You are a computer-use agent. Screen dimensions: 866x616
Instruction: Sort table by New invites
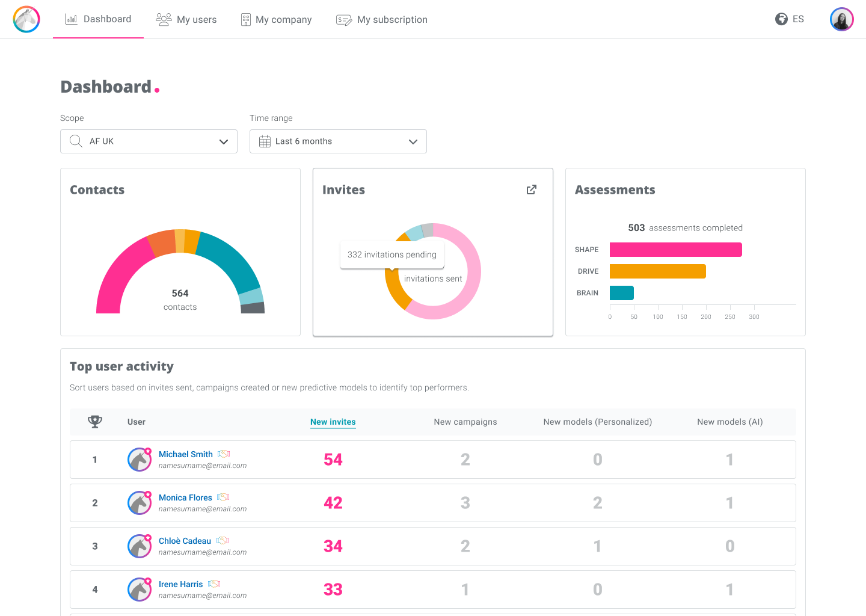333,422
